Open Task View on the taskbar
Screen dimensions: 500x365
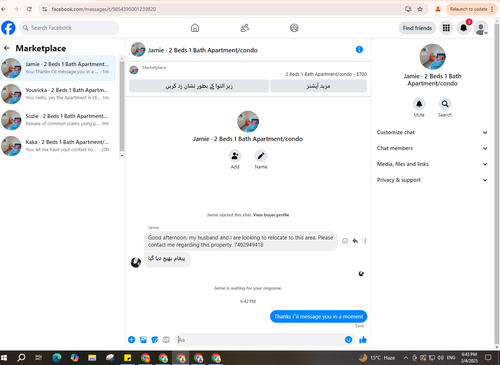pyautogui.click(x=39, y=358)
